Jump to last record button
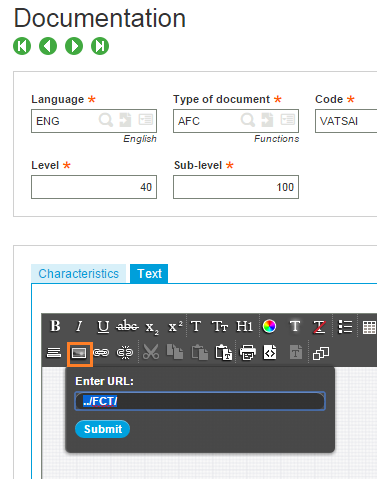The width and height of the screenshot is (377, 479). pos(100,46)
